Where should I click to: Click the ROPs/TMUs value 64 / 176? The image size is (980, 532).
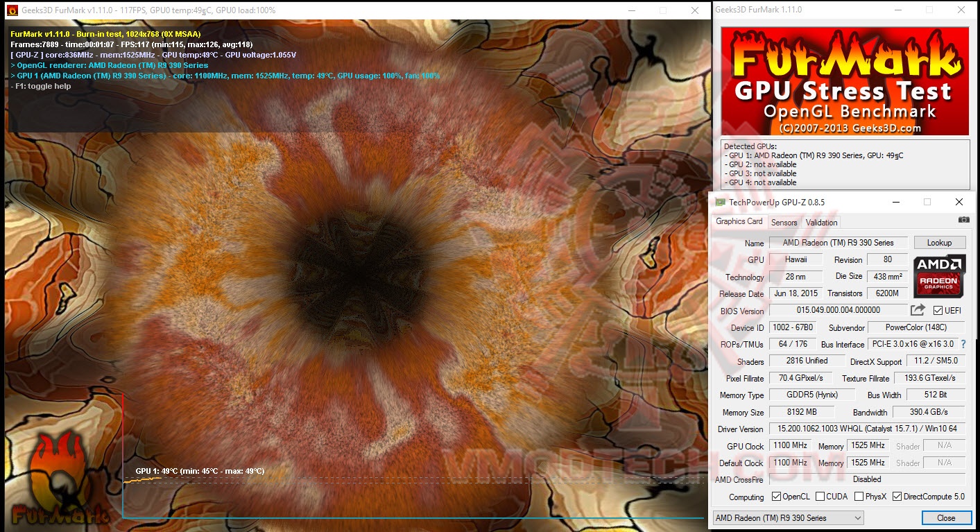coord(793,344)
